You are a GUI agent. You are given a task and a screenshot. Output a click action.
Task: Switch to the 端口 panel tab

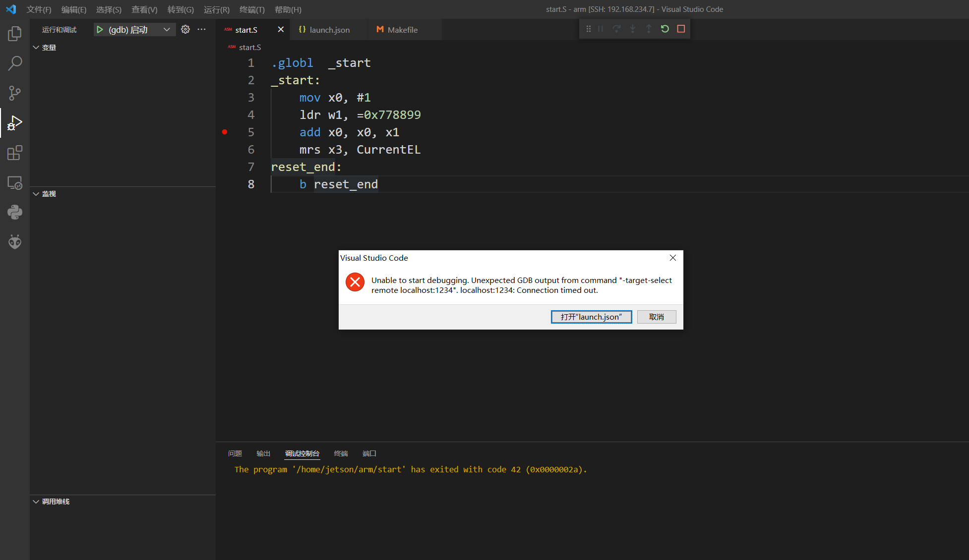coord(369,453)
